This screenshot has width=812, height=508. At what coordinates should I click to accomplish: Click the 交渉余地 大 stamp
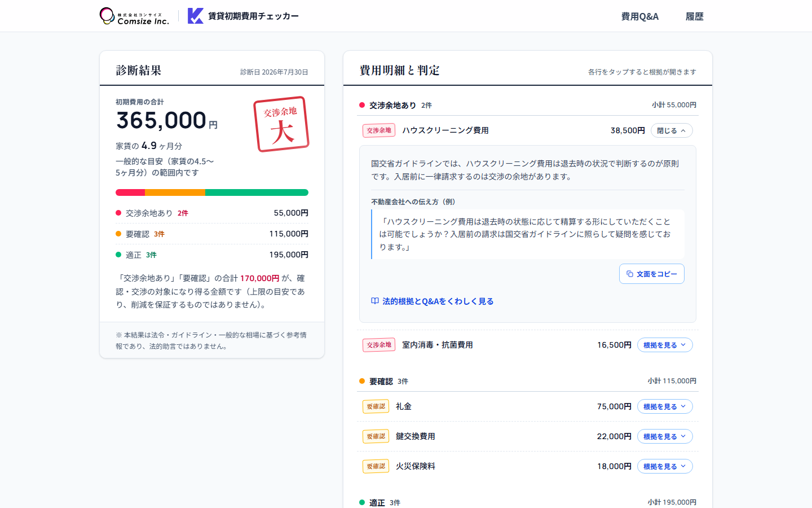click(281, 124)
